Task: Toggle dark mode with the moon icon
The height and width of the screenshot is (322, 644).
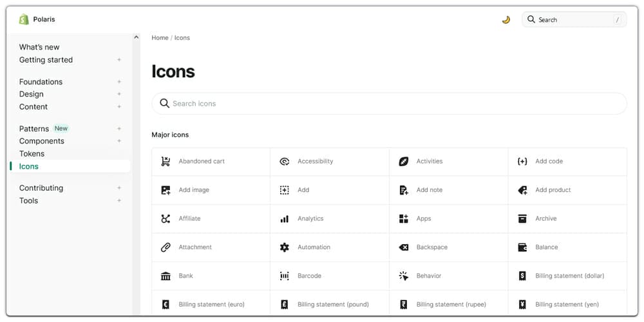Action: (x=506, y=20)
